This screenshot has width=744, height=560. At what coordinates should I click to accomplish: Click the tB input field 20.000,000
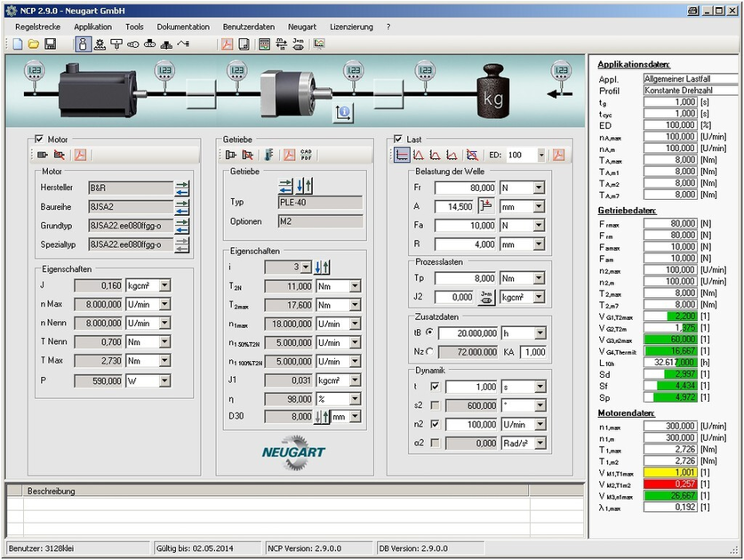coord(468,333)
